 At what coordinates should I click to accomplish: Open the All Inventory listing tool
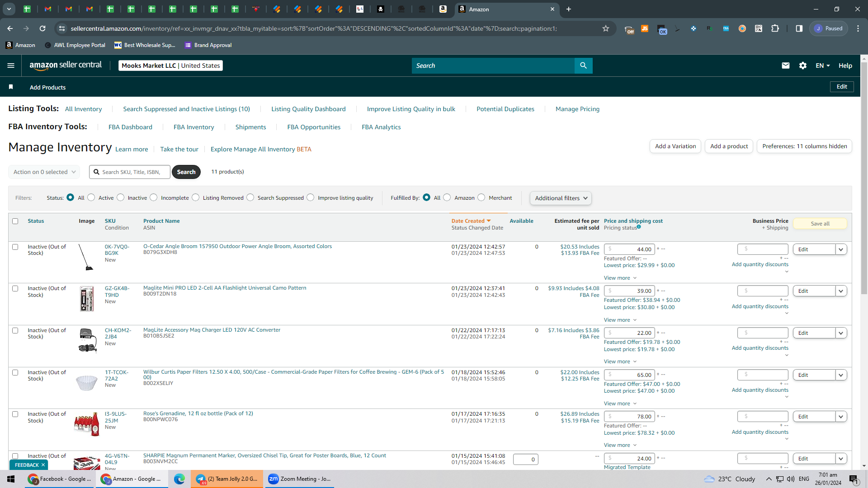84,109
